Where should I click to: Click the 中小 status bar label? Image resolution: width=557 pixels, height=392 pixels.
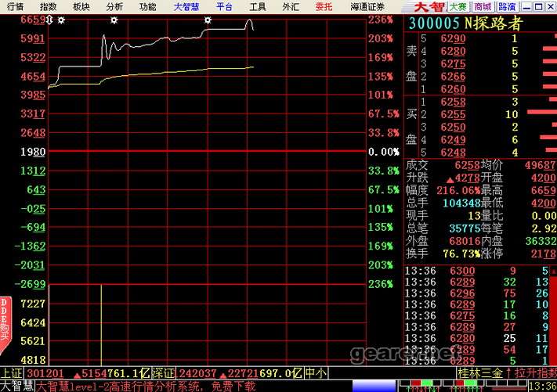316,373
